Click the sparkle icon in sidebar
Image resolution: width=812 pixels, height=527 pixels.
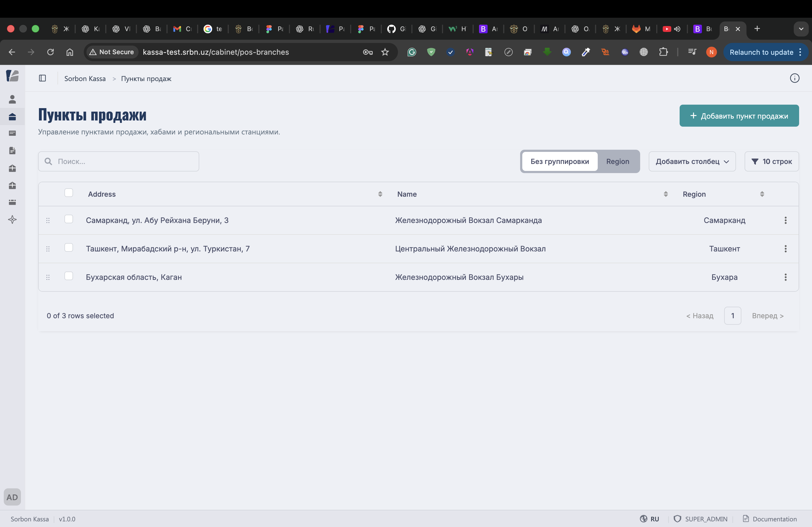pyautogui.click(x=12, y=219)
